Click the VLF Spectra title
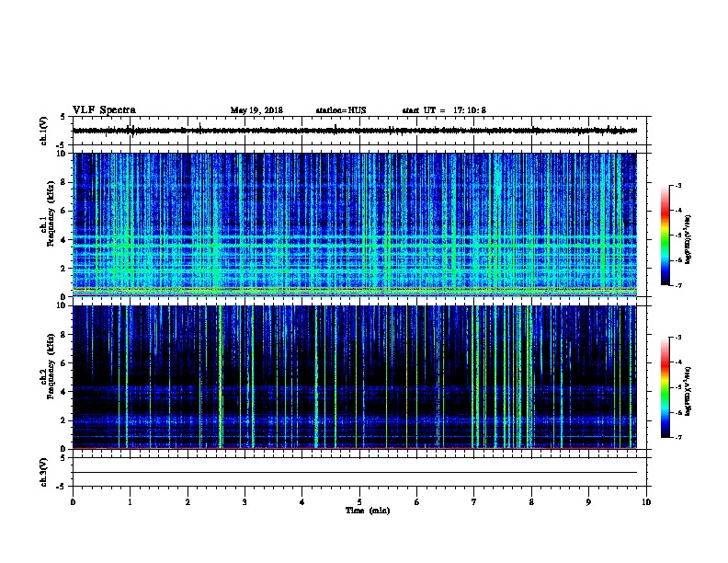Image resolution: width=728 pixels, height=563 pixels. coord(104,110)
